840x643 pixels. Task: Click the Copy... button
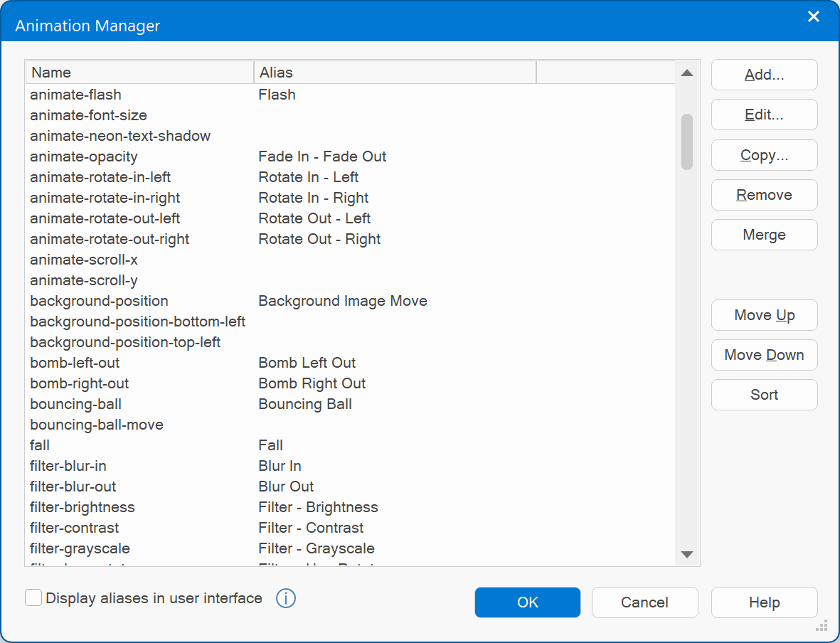764,155
